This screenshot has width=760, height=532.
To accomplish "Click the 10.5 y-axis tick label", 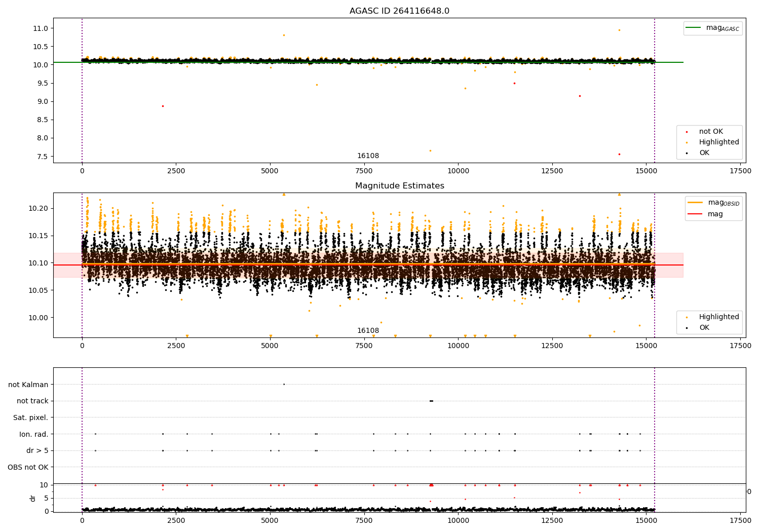I will click(x=41, y=47).
